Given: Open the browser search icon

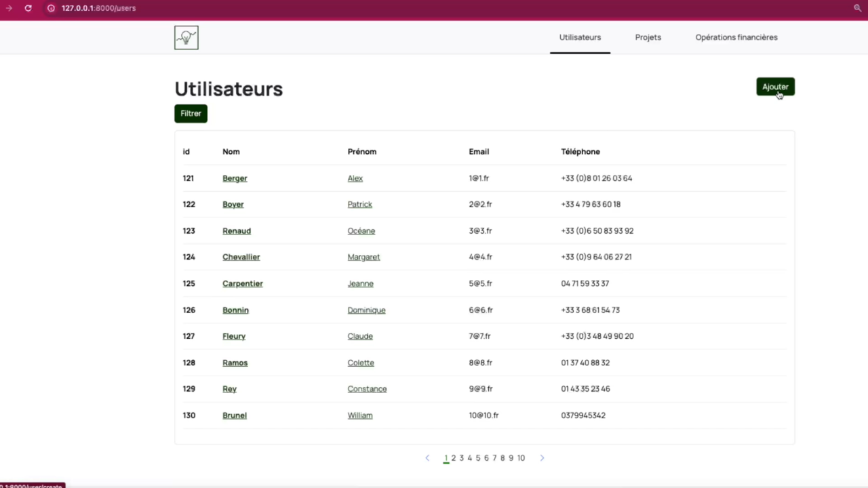Looking at the screenshot, I should point(857,8).
